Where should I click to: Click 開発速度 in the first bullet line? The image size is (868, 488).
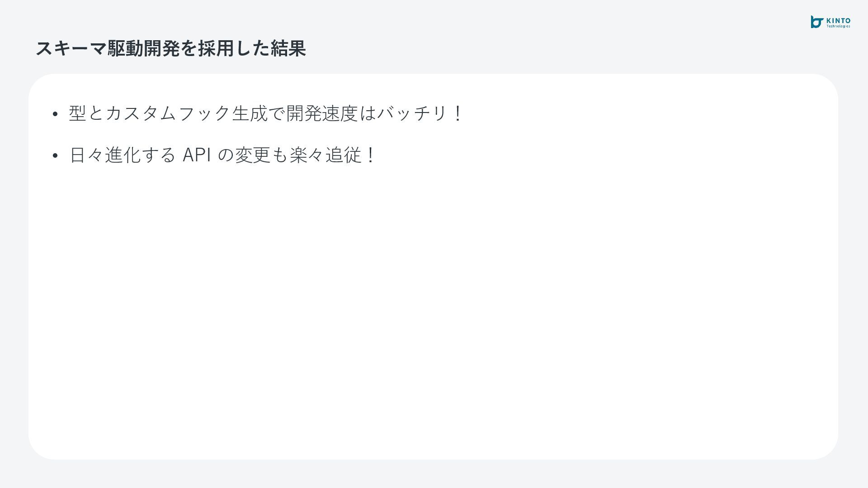[x=322, y=113]
